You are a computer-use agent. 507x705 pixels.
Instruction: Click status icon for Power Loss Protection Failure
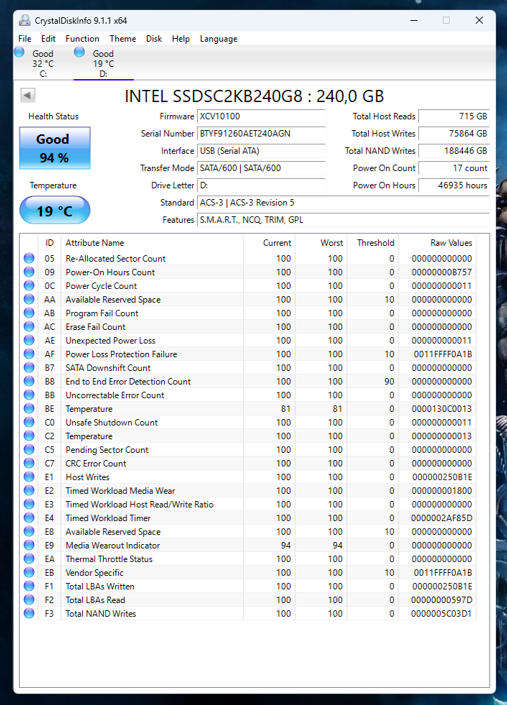(x=29, y=354)
